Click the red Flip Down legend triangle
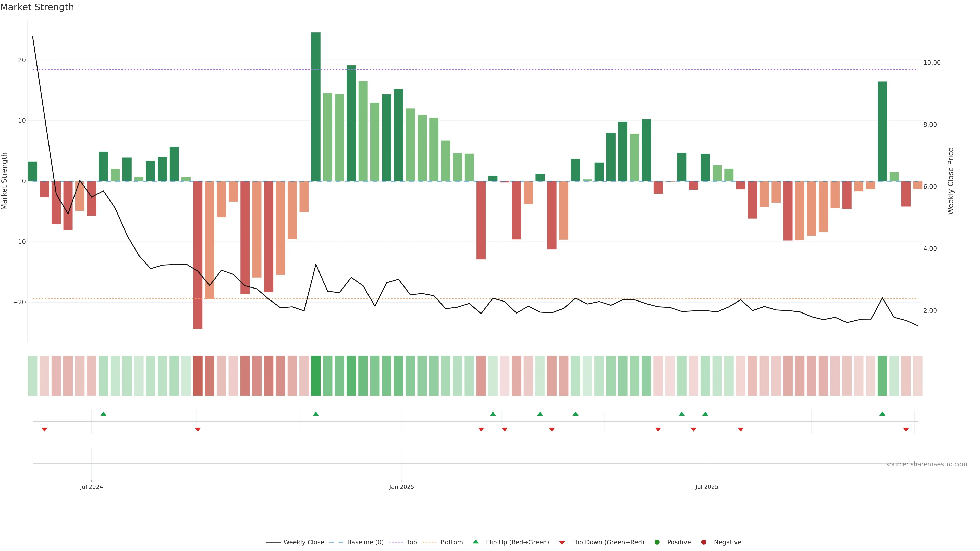 tap(562, 543)
